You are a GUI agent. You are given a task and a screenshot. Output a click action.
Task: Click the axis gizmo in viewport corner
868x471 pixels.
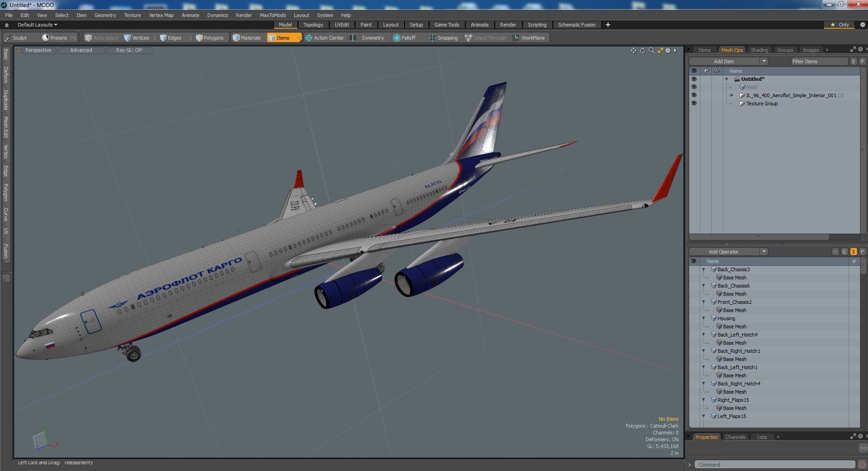point(44,441)
